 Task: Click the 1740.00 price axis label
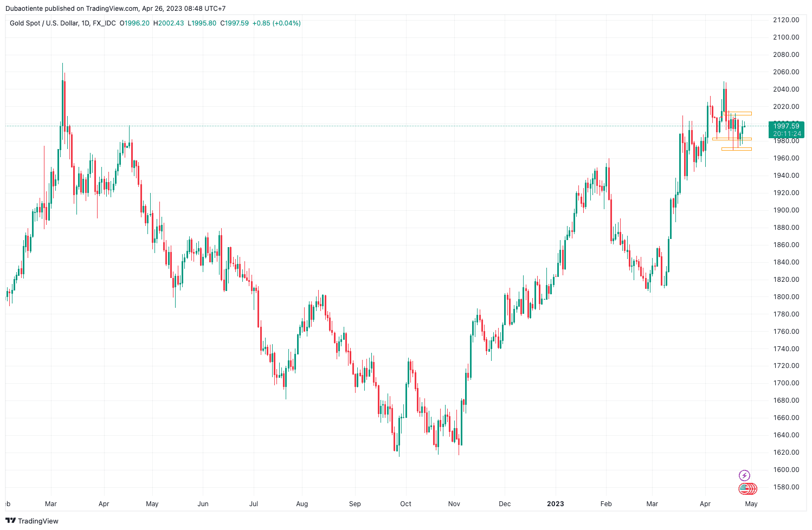(x=786, y=349)
